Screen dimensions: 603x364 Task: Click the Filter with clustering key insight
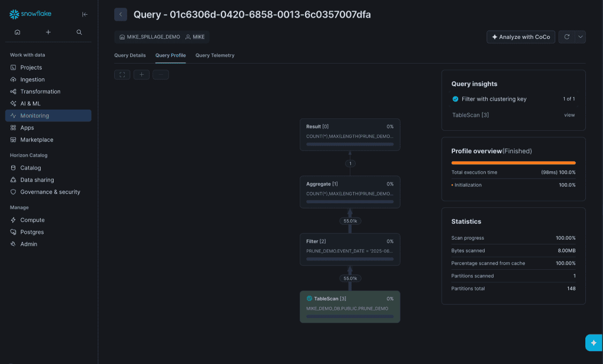coord(513,99)
